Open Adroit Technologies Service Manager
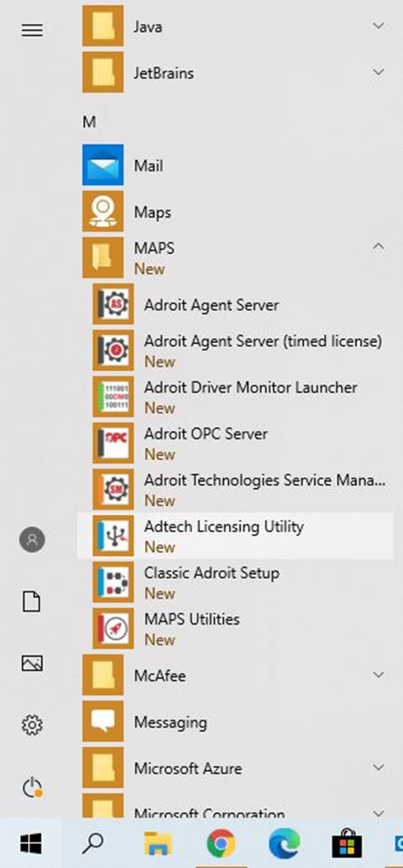This screenshot has width=403, height=868. (x=235, y=490)
